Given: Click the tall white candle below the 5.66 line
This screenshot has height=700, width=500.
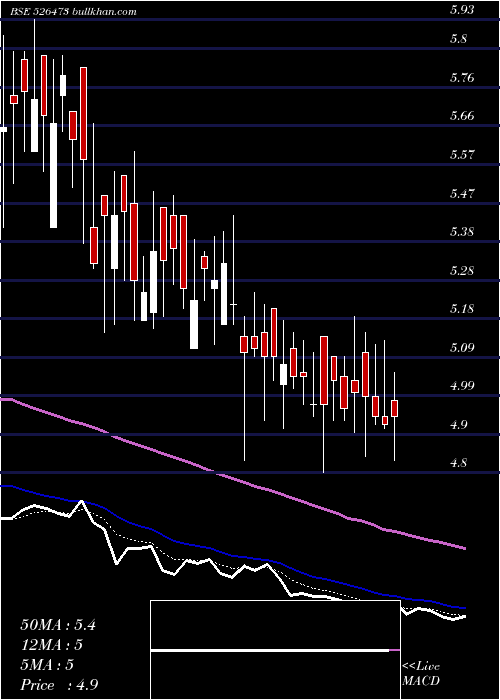Looking at the screenshot, I should (x=53, y=175).
